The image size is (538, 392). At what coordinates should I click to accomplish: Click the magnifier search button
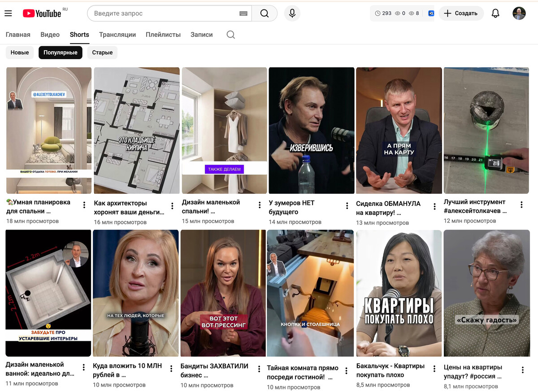click(x=265, y=13)
